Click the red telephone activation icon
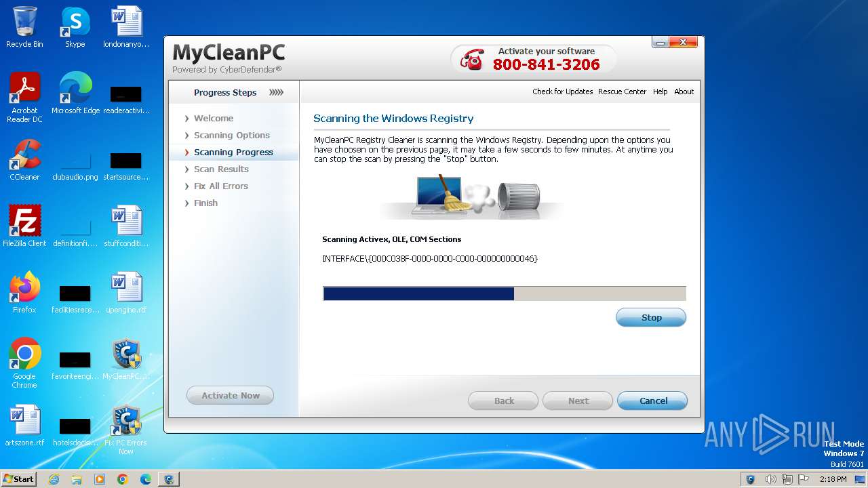Viewport: 868px width, 488px height. point(473,59)
